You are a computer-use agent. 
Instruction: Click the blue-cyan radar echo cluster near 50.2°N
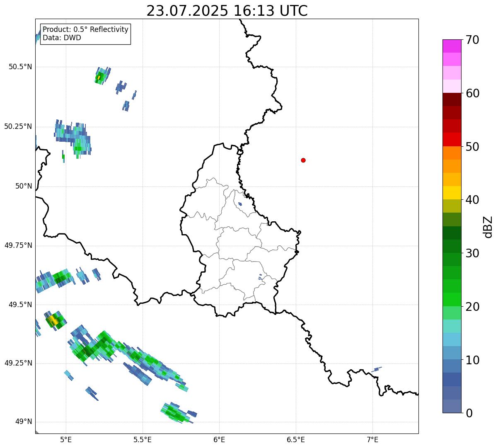(x=73, y=139)
